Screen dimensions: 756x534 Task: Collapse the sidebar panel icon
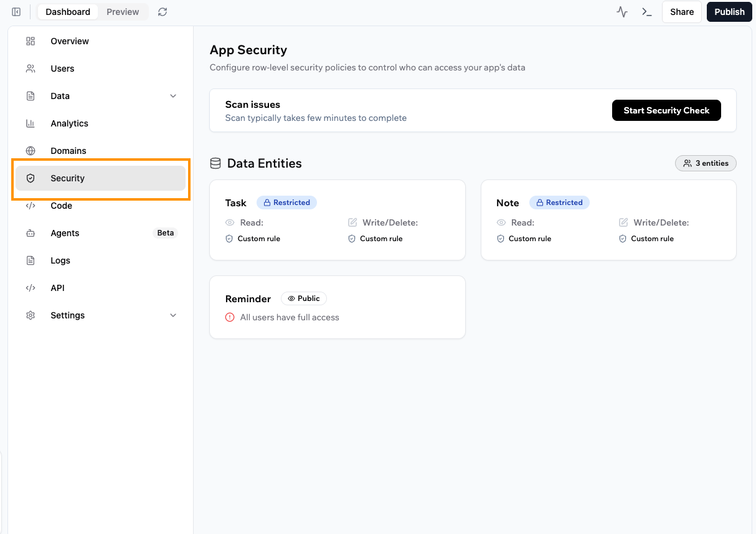pos(16,12)
